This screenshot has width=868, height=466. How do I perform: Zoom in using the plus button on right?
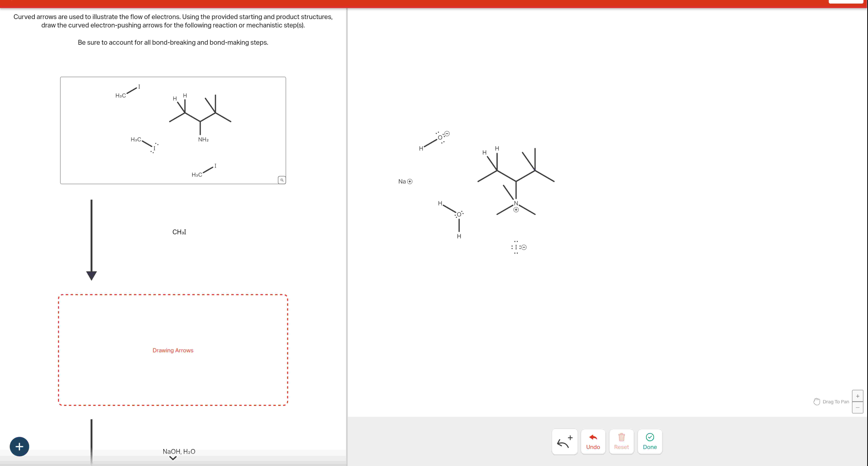coord(858,396)
